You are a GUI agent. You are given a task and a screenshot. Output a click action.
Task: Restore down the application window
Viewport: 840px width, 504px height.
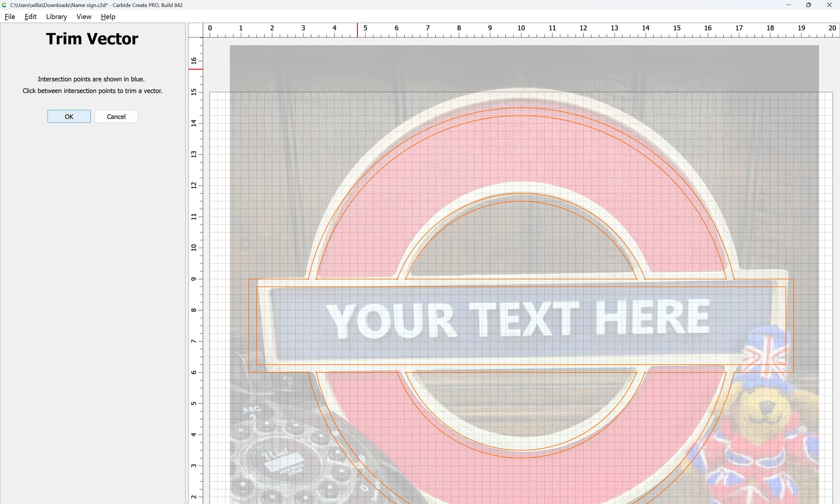tap(808, 5)
